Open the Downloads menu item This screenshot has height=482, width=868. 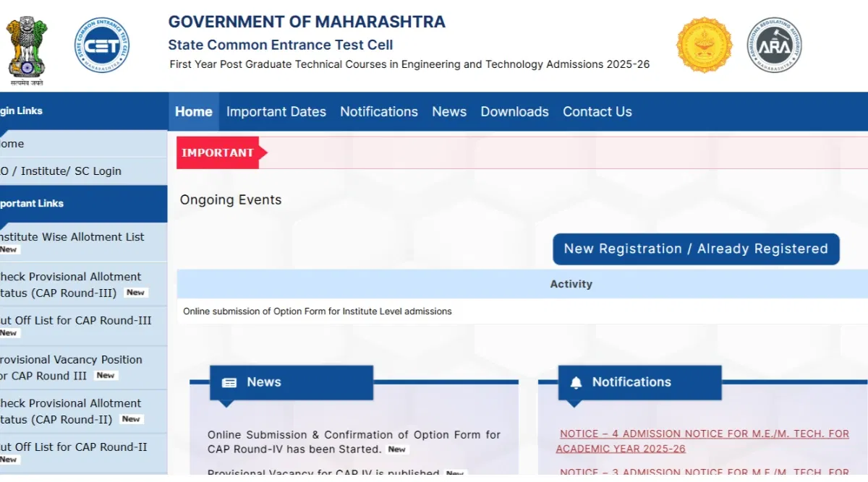(514, 112)
